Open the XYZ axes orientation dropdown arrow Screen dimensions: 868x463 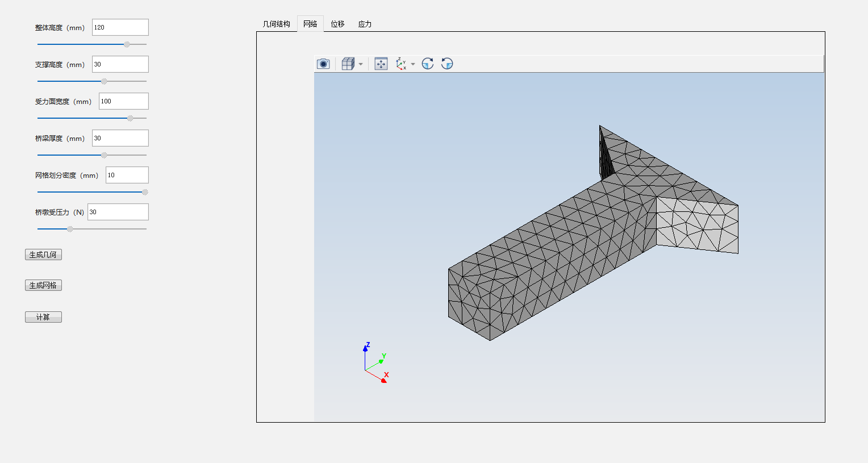[413, 64]
